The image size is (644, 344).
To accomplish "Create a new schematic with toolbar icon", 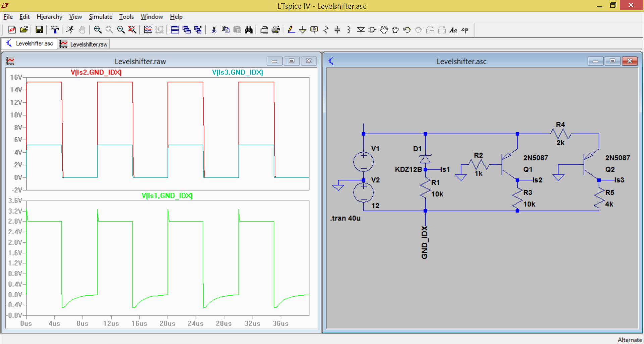I will click(12, 30).
